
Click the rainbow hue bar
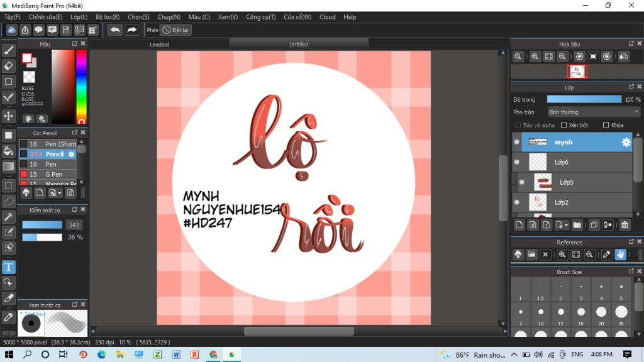pyautogui.click(x=81, y=87)
